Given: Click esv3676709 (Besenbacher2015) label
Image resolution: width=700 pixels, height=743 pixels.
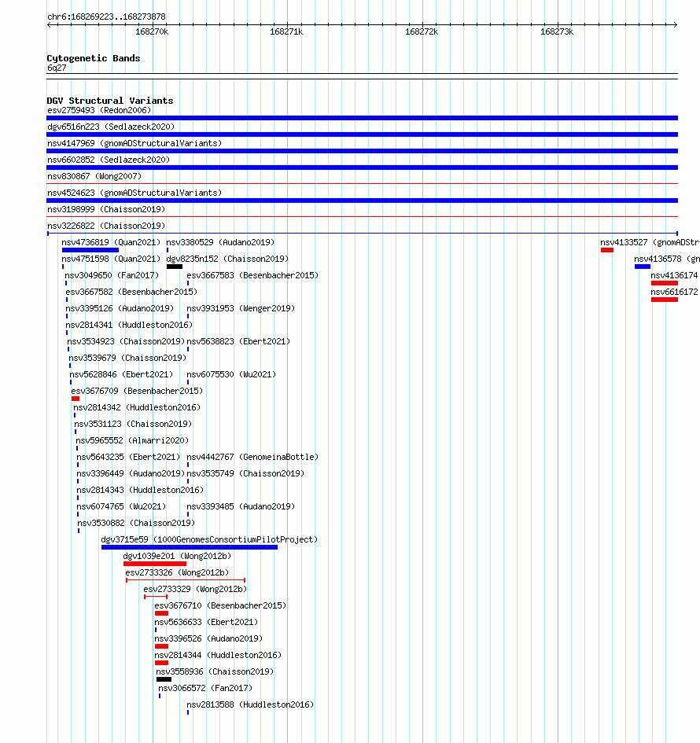Looking at the screenshot, I should pos(137,392).
